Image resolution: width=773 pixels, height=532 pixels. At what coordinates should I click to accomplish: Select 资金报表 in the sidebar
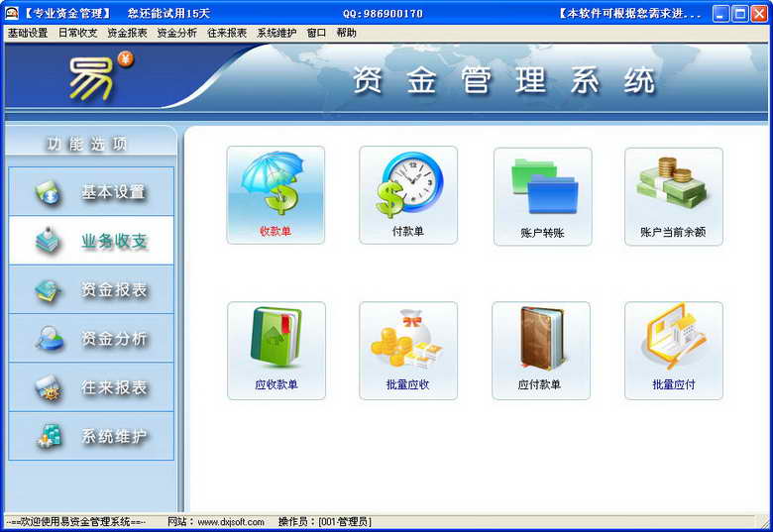coord(91,289)
